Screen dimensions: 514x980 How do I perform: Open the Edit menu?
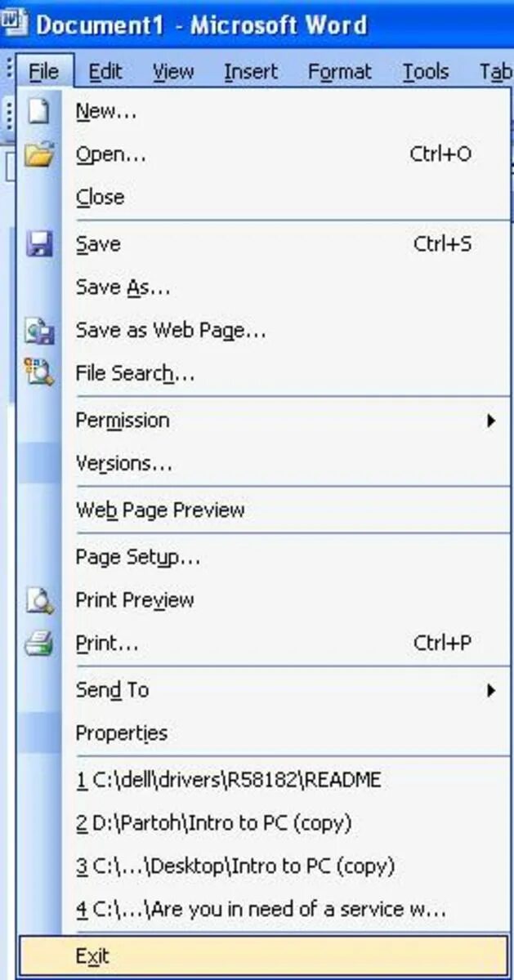click(x=105, y=72)
